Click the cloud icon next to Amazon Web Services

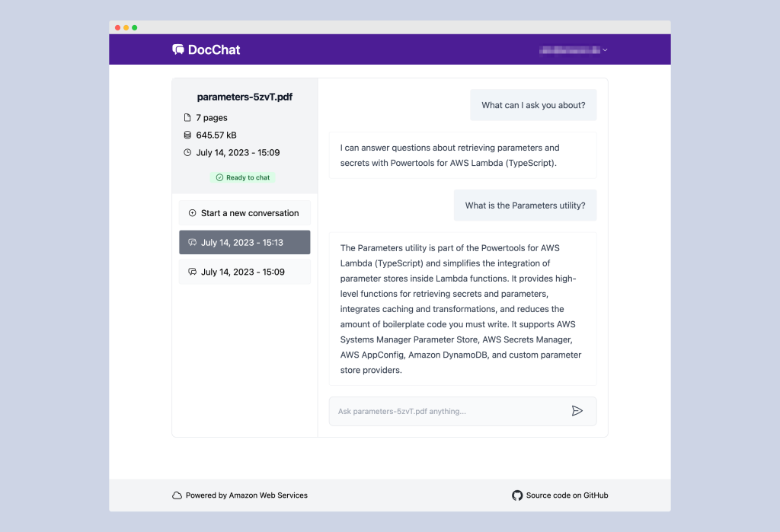coord(176,495)
